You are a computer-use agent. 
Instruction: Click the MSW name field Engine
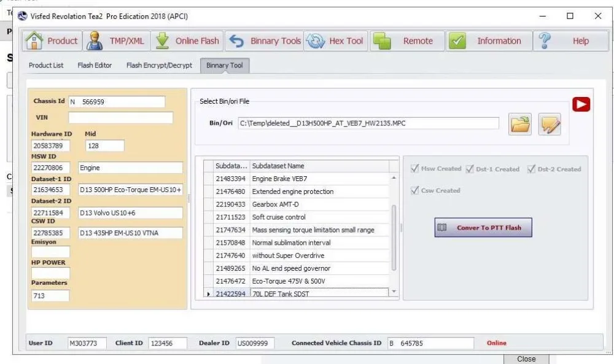tap(130, 168)
